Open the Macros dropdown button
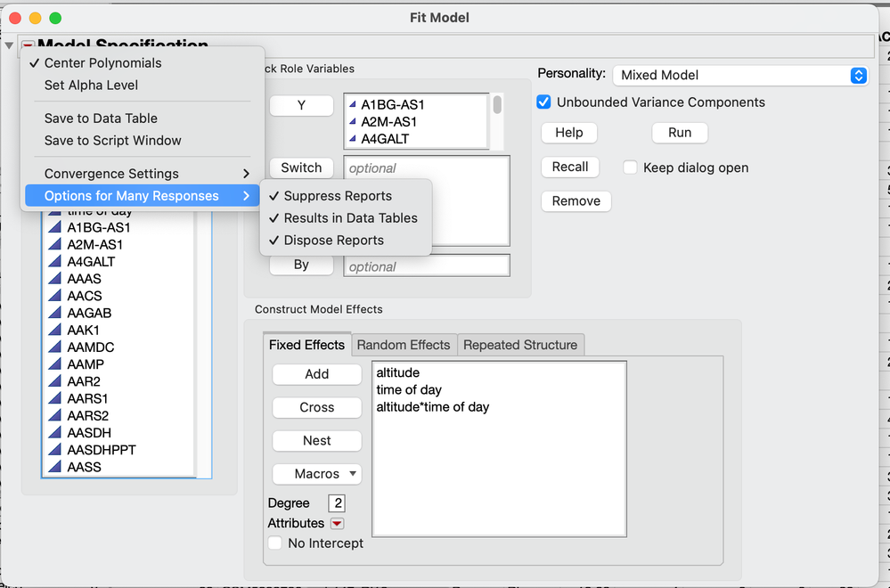890x588 pixels. click(317, 474)
